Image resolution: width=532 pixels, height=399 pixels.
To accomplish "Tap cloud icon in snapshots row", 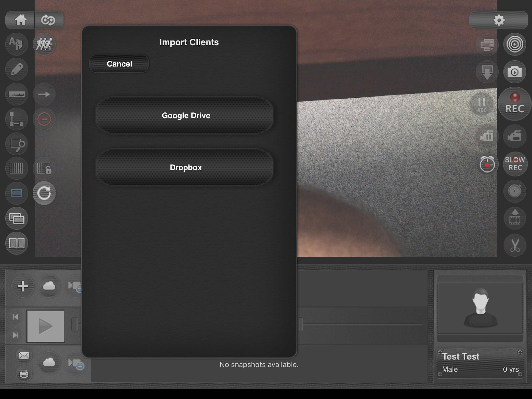I will [49, 362].
